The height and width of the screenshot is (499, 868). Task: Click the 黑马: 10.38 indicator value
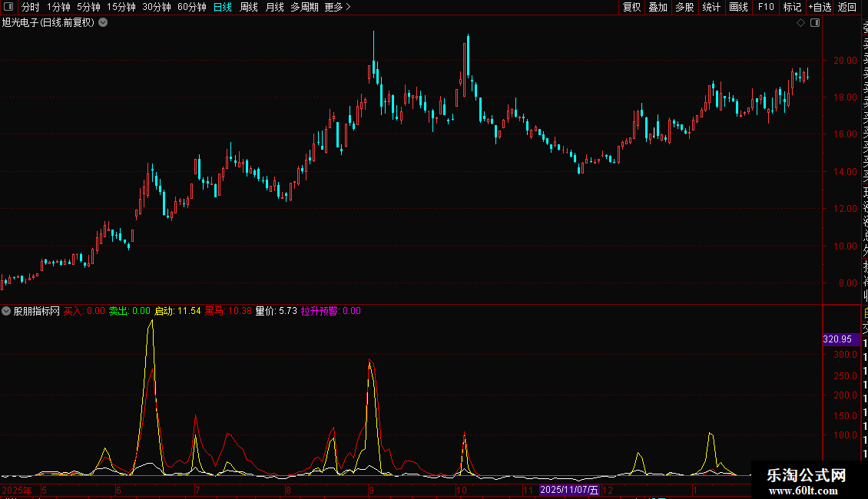click(228, 311)
